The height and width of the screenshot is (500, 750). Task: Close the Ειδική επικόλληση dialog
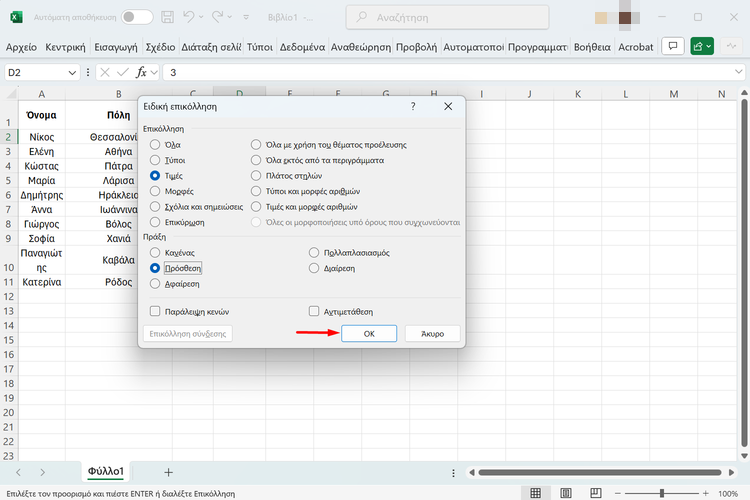[x=448, y=106]
